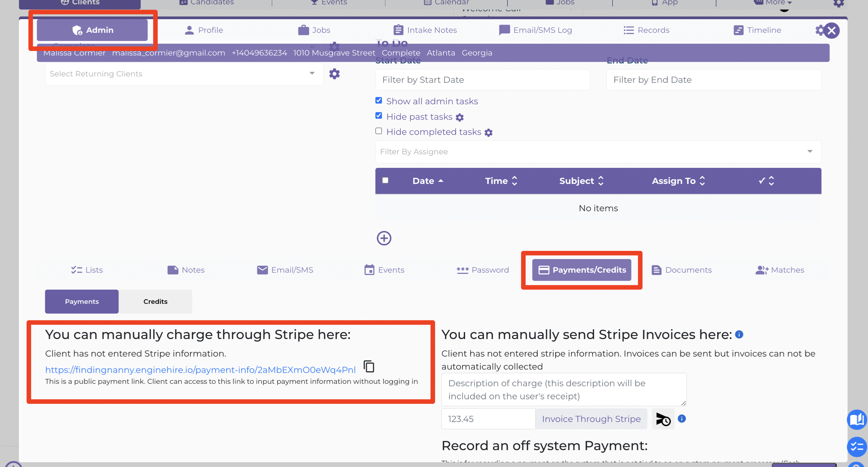Open gear settings beside Returning Clients dropdown
The width and height of the screenshot is (868, 467).
(x=334, y=74)
